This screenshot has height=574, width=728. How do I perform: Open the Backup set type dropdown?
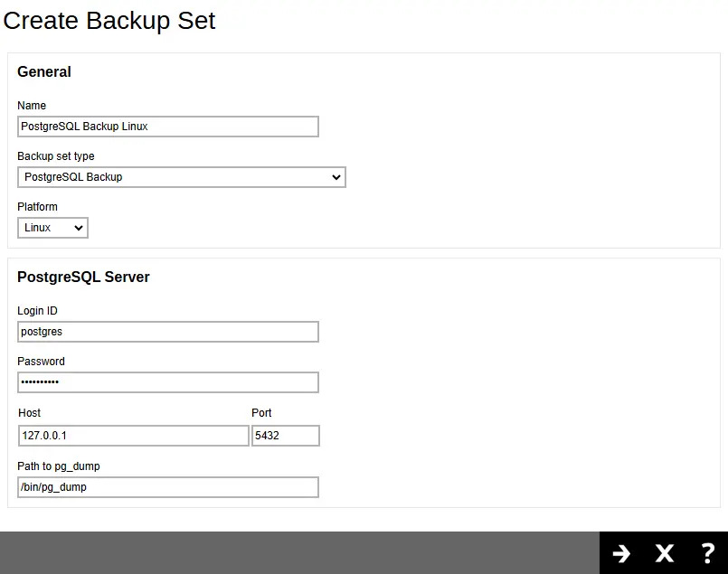[x=182, y=177]
